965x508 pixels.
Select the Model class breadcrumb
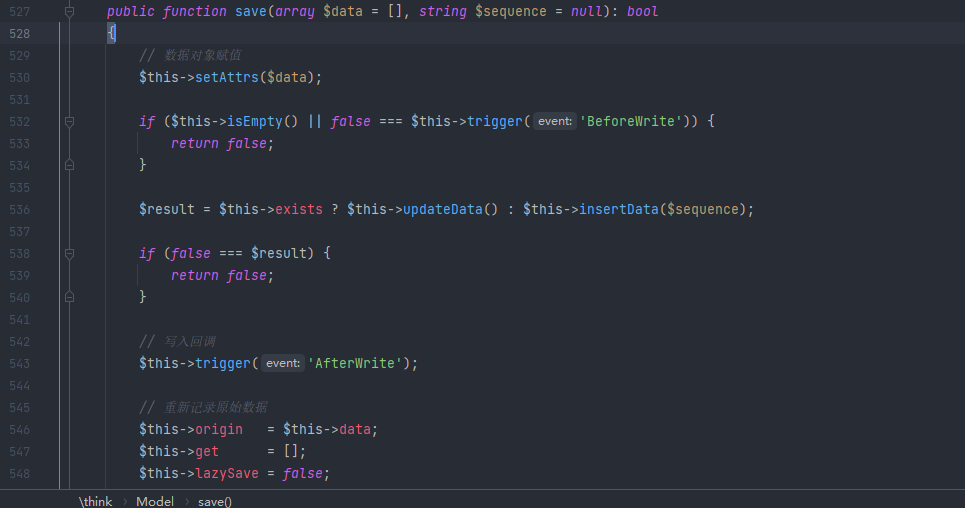155,501
